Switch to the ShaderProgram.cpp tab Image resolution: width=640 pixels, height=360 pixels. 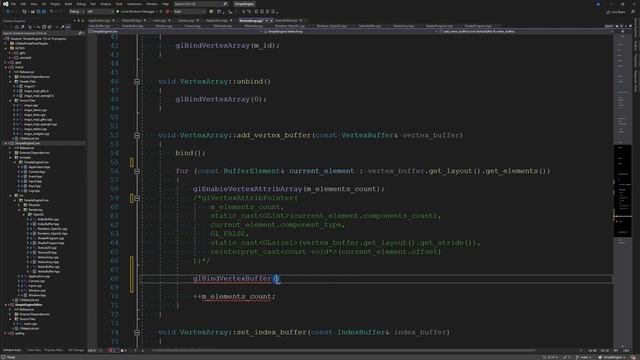coord(439,26)
